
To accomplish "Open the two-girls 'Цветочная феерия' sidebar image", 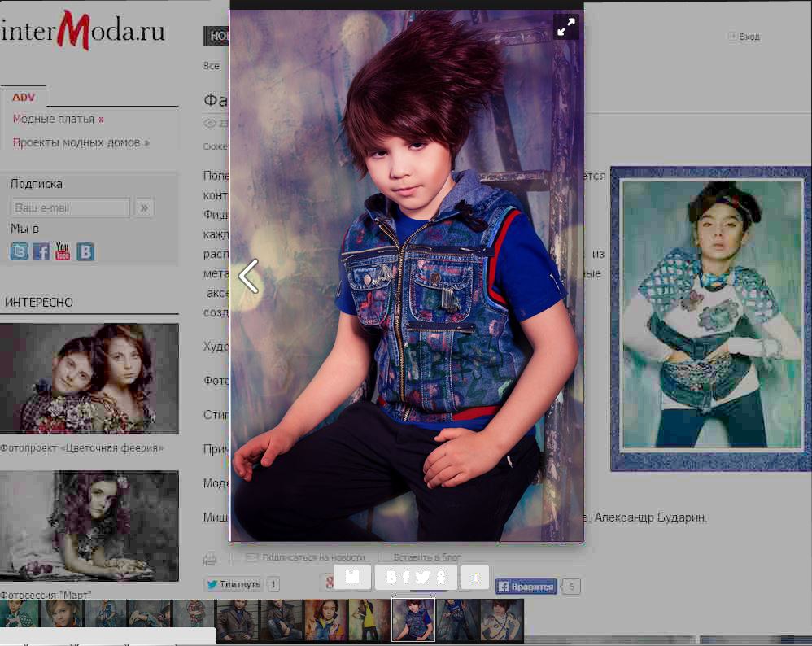I will [89, 378].
